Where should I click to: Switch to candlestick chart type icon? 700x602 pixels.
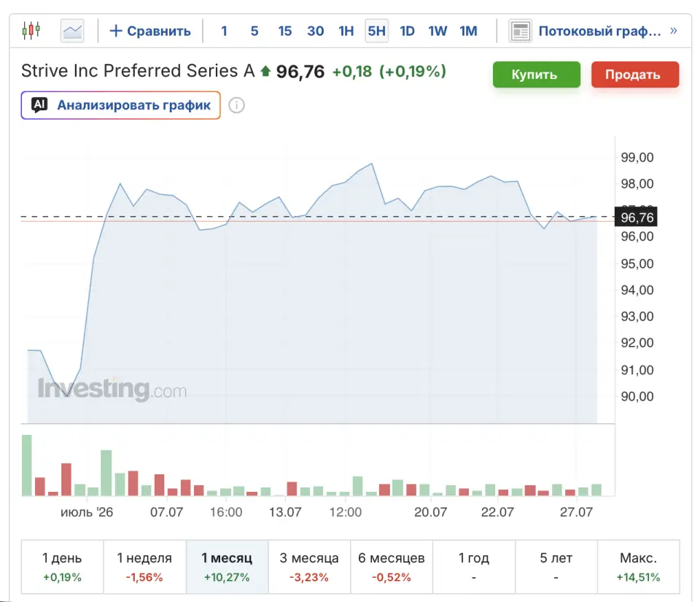(x=31, y=31)
